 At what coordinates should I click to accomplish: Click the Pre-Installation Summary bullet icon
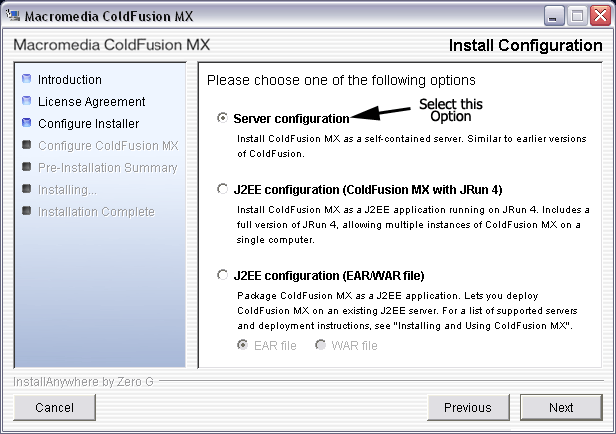27,167
